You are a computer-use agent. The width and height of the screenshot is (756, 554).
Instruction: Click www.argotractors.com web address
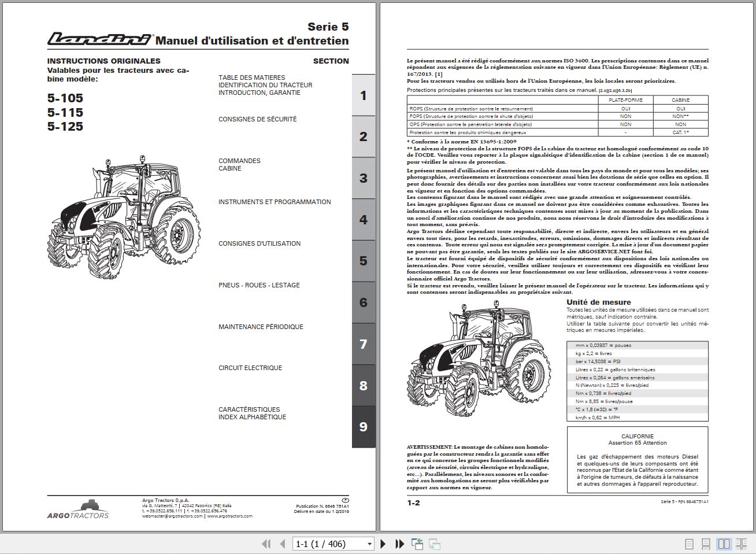229,516
